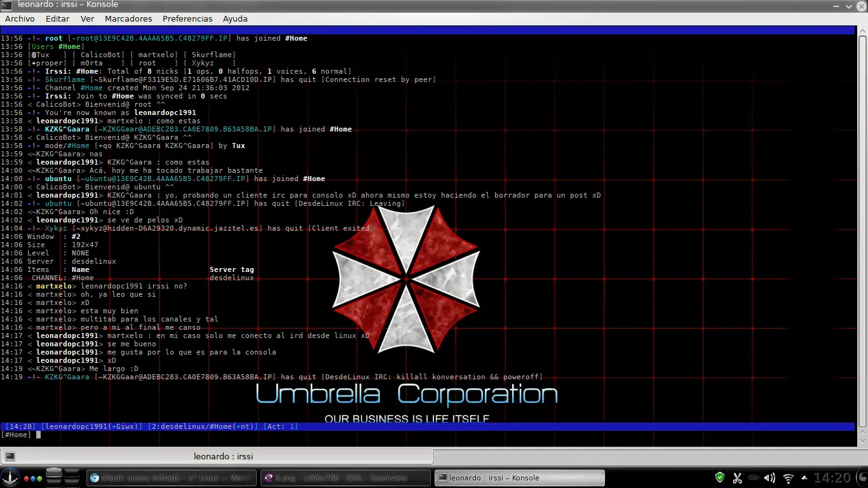
Task: Click the green shield tray icon
Action: click(x=720, y=477)
